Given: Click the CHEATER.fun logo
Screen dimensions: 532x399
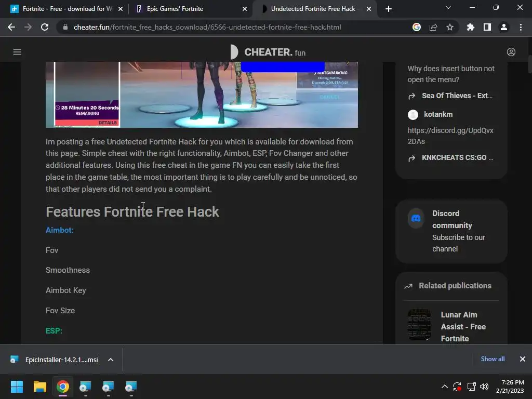Looking at the screenshot, I should click(x=268, y=52).
